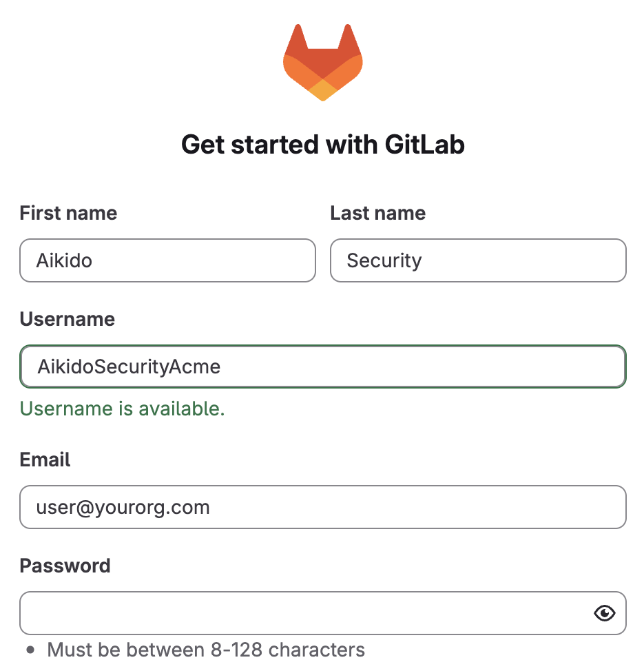Click the "Username" field label

(67, 320)
